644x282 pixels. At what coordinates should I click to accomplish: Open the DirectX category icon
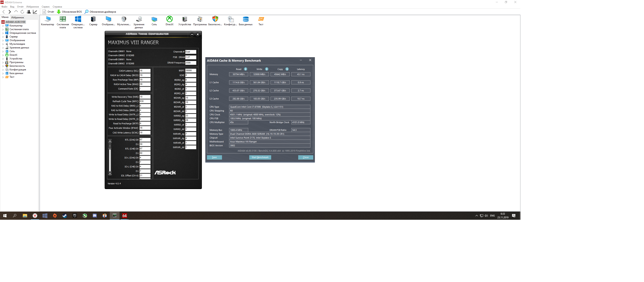(x=170, y=19)
